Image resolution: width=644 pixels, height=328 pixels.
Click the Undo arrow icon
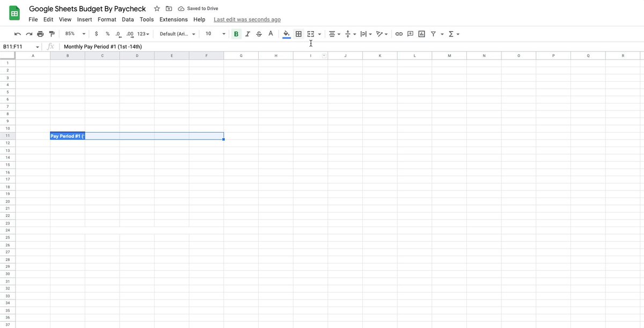click(x=18, y=34)
